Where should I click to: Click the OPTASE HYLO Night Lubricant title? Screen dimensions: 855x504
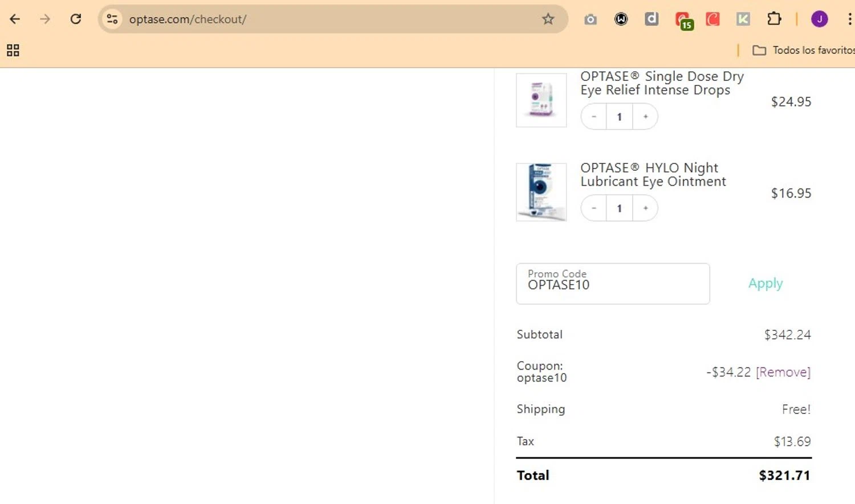653,175
